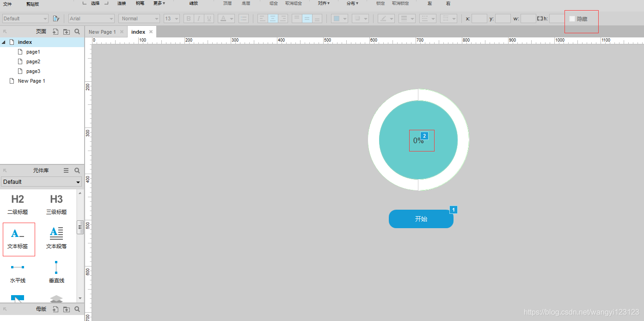The height and width of the screenshot is (321, 644).
Task: Open the line pattern dropdown
Action: [x=428, y=18]
